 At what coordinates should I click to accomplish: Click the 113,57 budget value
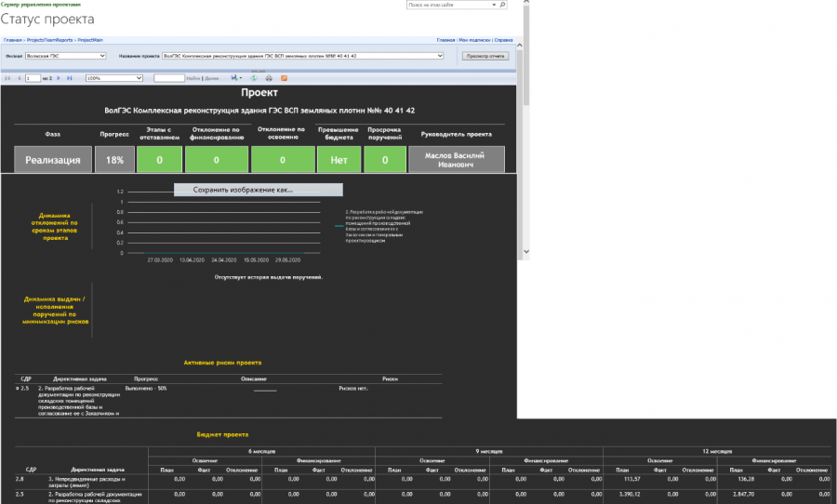coord(631,479)
